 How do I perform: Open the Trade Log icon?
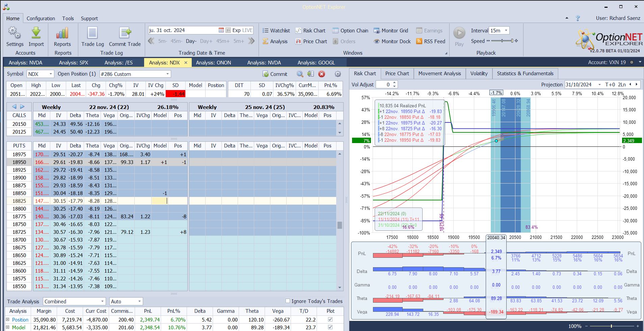pyautogui.click(x=92, y=37)
